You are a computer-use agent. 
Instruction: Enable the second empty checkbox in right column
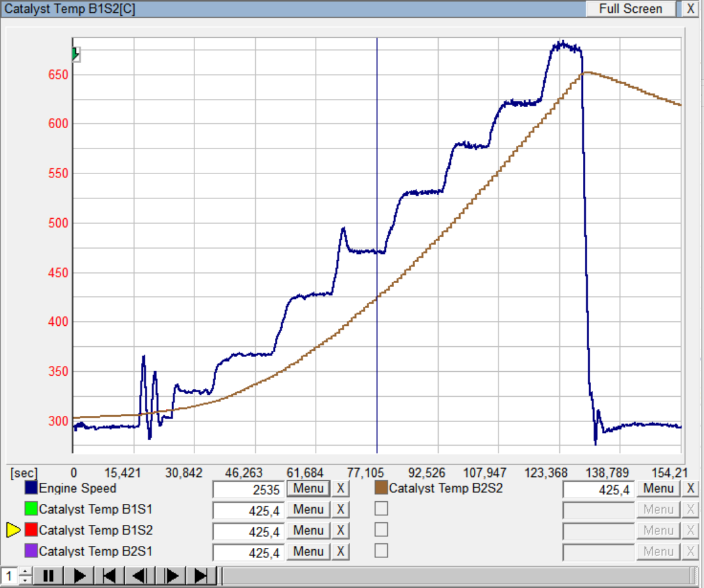coord(381,530)
